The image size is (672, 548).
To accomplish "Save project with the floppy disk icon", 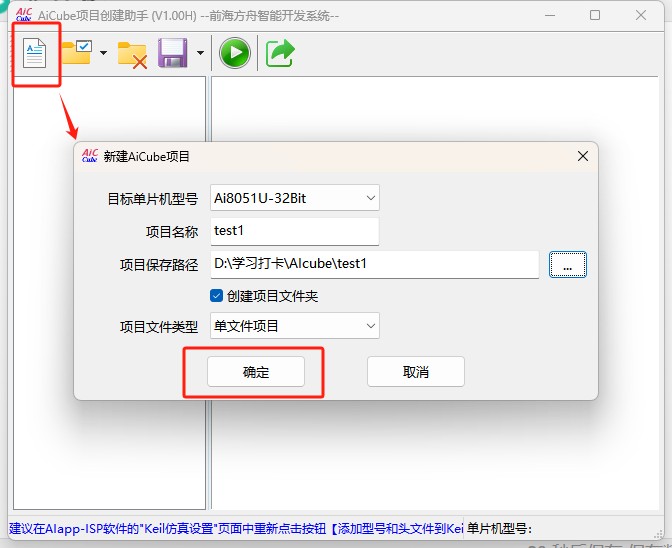I will point(173,53).
